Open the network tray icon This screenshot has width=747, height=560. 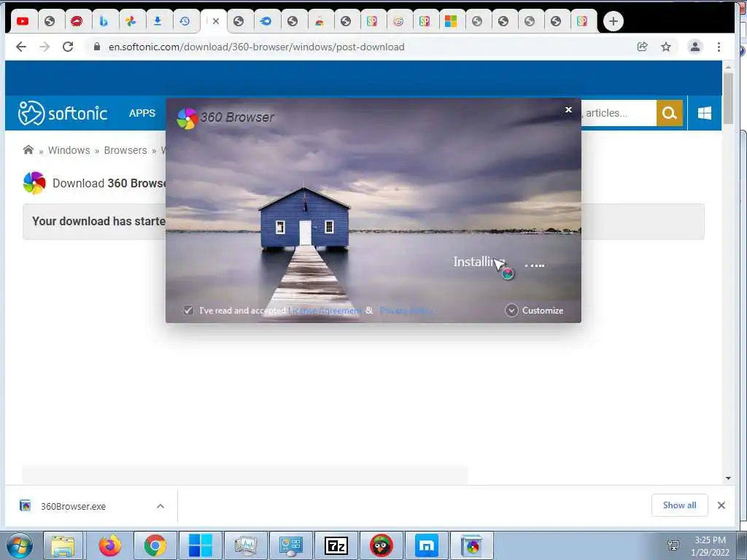673,545
